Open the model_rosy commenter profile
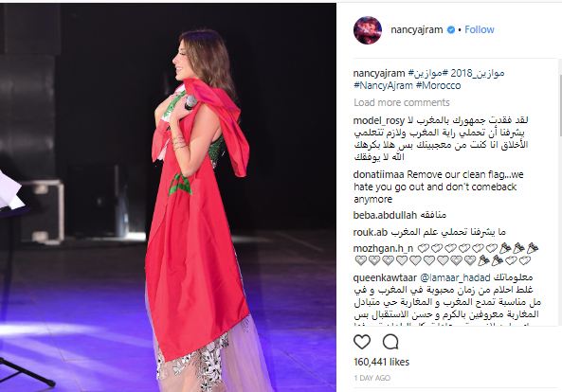Viewport: 562px width, 392px height. [379, 120]
